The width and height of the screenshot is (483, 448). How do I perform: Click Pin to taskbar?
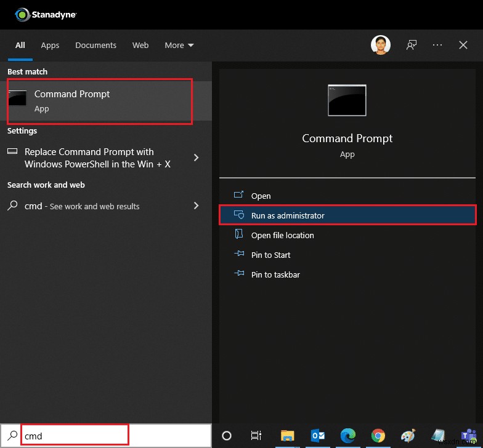[x=275, y=274]
